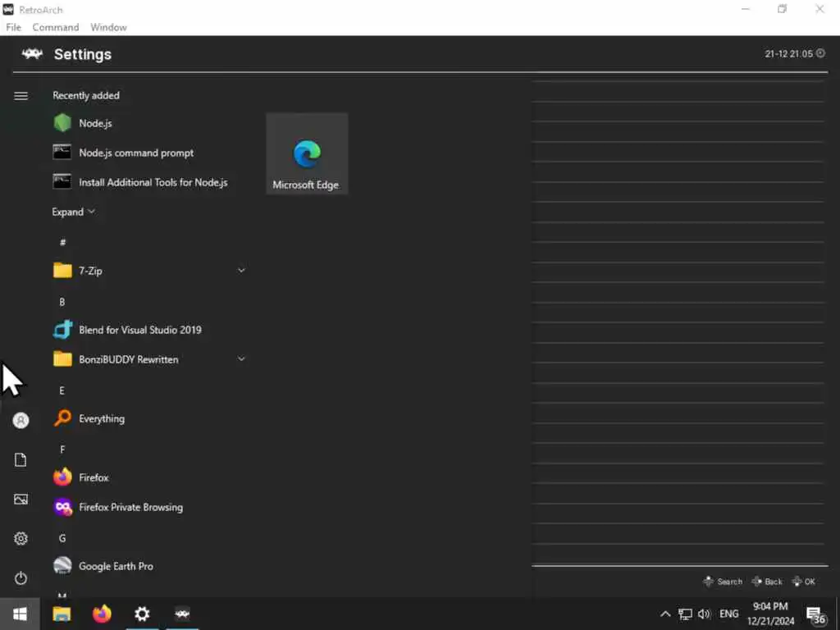Image resolution: width=840 pixels, height=630 pixels.
Task: Click the G letter group header
Action: (x=62, y=538)
